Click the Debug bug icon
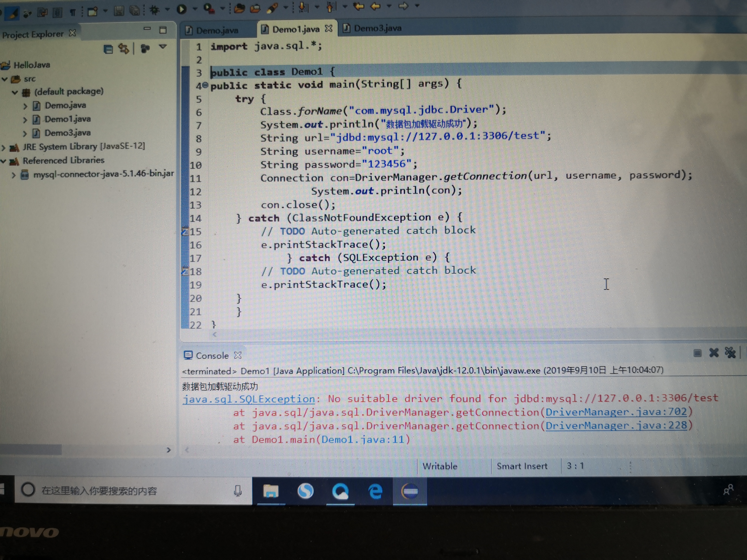Viewport: 747px width, 560px height. [x=155, y=10]
